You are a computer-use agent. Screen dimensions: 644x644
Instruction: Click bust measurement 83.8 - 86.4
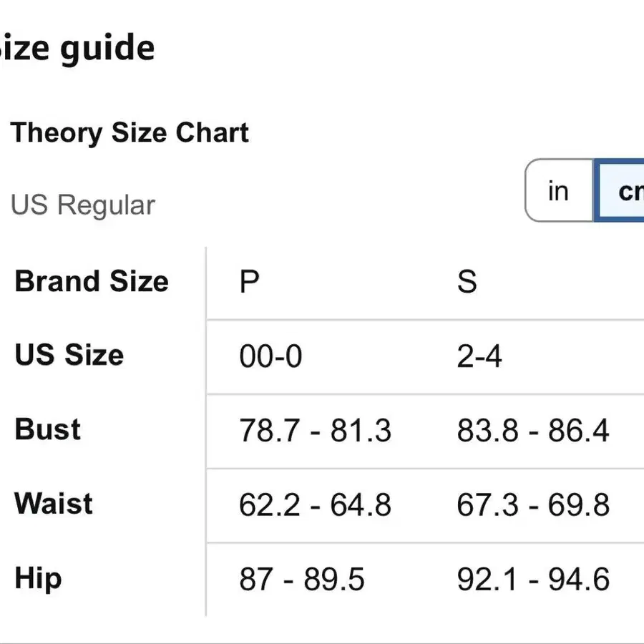pyautogui.click(x=533, y=431)
